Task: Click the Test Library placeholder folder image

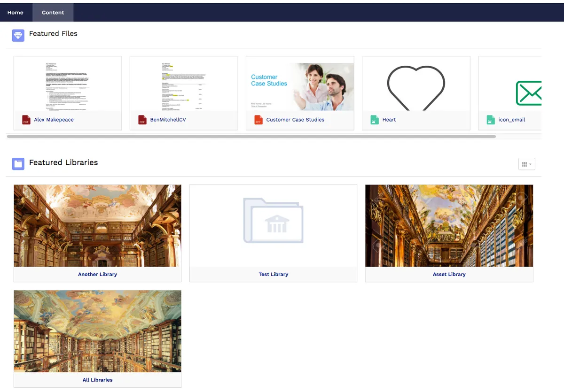Action: coord(273,220)
